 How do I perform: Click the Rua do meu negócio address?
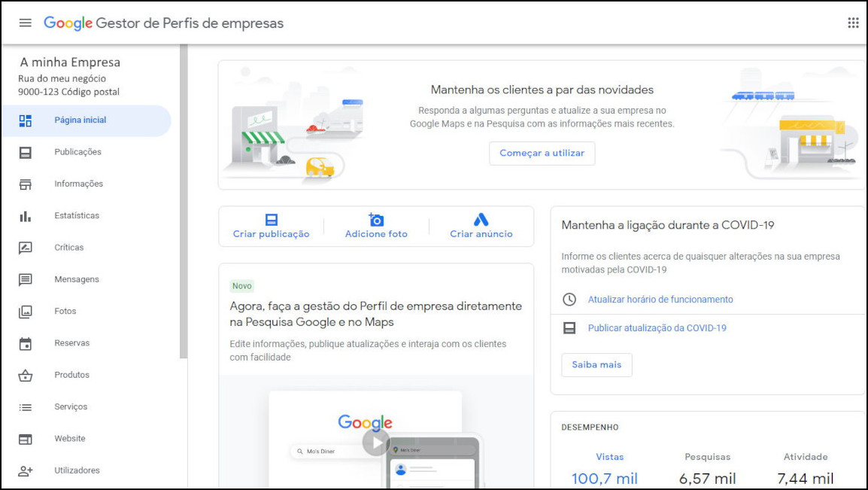[x=62, y=78]
